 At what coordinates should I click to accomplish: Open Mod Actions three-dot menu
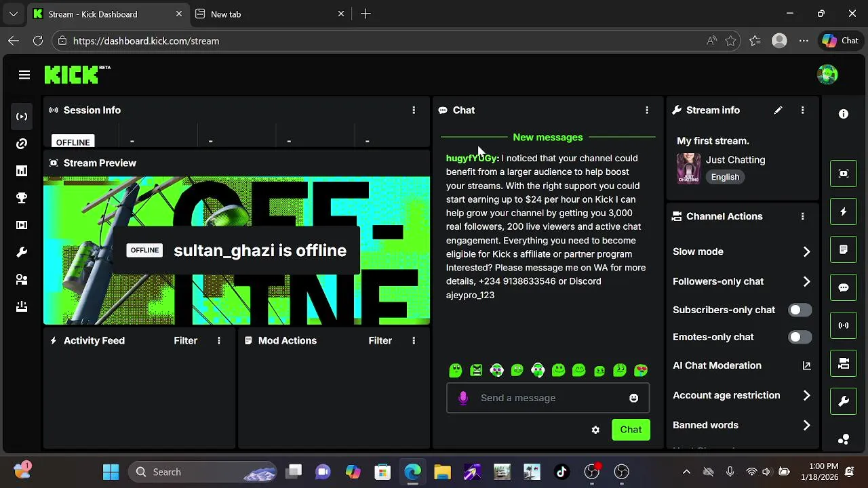pyautogui.click(x=414, y=340)
